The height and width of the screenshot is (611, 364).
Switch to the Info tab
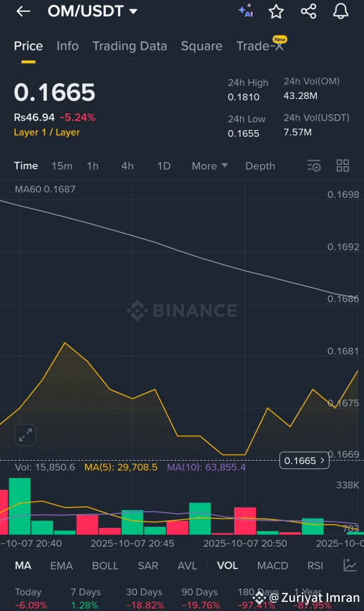click(x=68, y=46)
